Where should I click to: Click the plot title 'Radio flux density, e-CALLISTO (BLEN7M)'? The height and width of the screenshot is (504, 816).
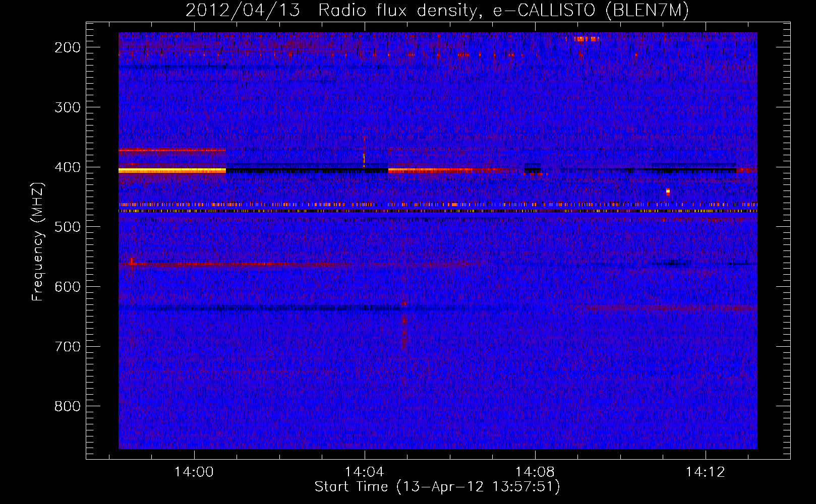[x=503, y=11]
